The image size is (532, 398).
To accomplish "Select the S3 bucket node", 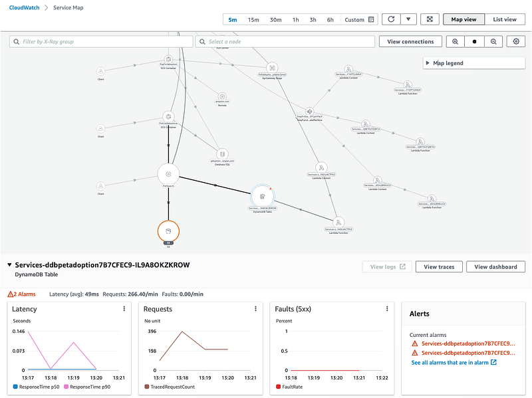I will 168,231.
